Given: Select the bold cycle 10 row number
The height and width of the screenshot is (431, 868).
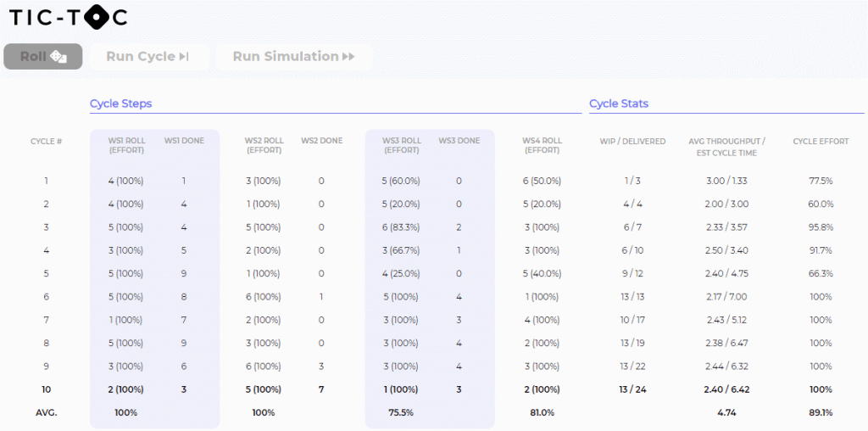Looking at the screenshot, I should point(46,389).
